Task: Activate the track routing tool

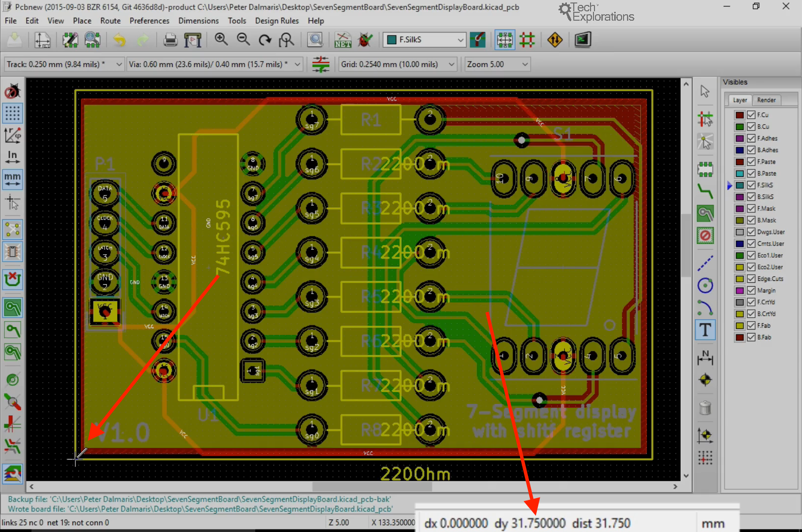Action: point(705,191)
